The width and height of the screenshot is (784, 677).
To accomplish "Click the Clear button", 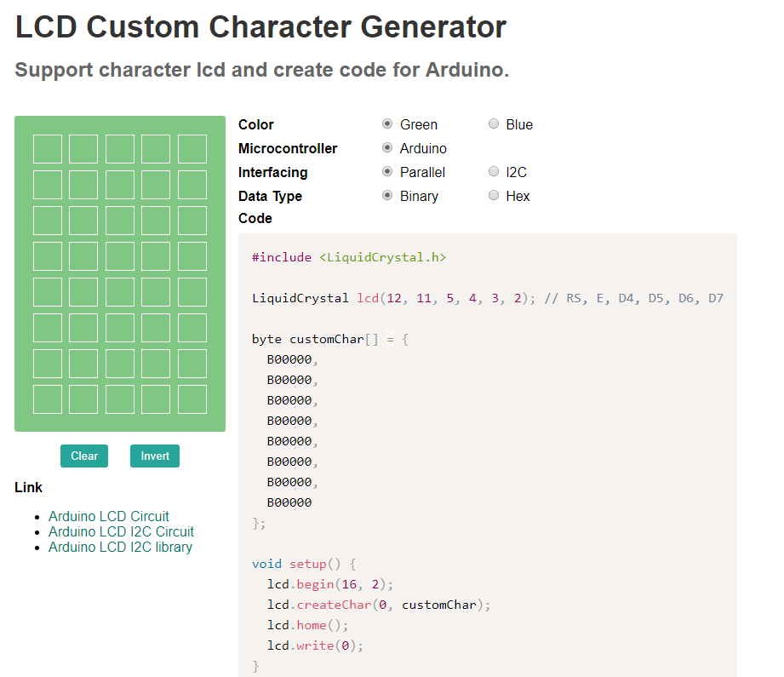I will [x=84, y=456].
